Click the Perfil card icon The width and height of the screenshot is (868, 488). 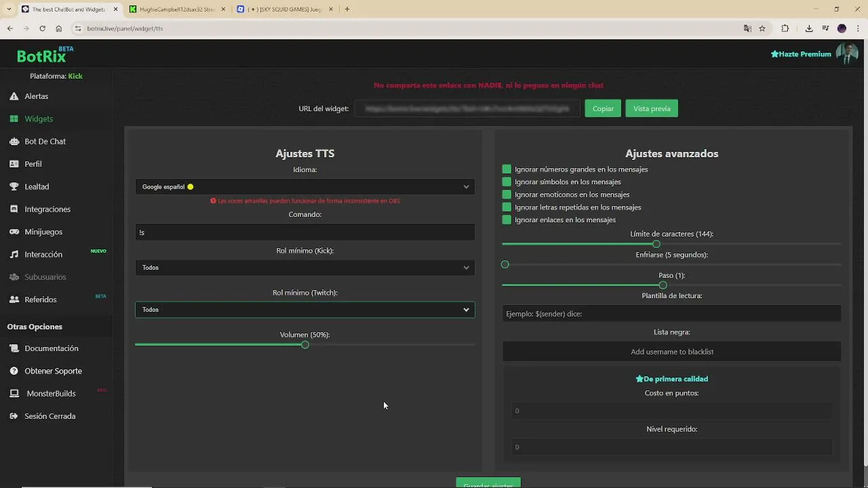[14, 164]
